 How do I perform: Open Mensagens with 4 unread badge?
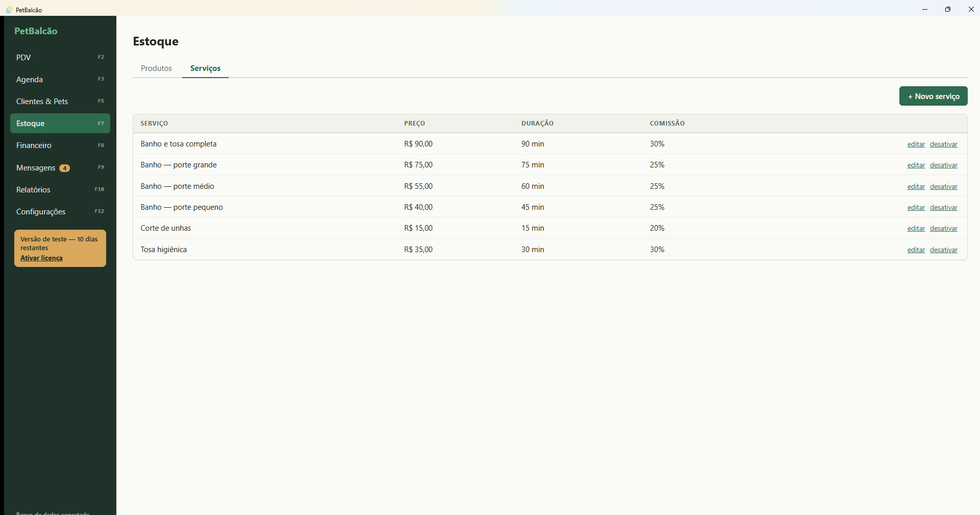[60, 167]
